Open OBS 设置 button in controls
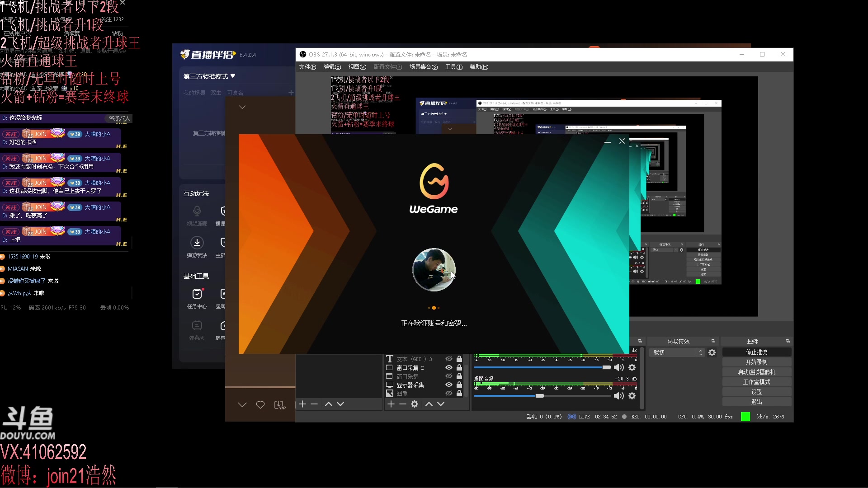The height and width of the screenshot is (488, 868). (x=757, y=392)
